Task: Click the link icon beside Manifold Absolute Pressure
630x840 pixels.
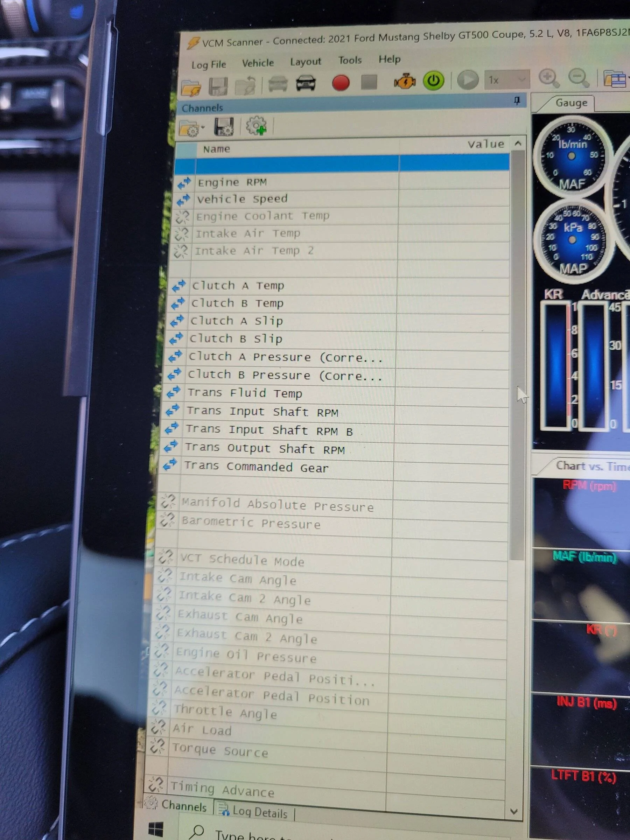Action: [167, 502]
